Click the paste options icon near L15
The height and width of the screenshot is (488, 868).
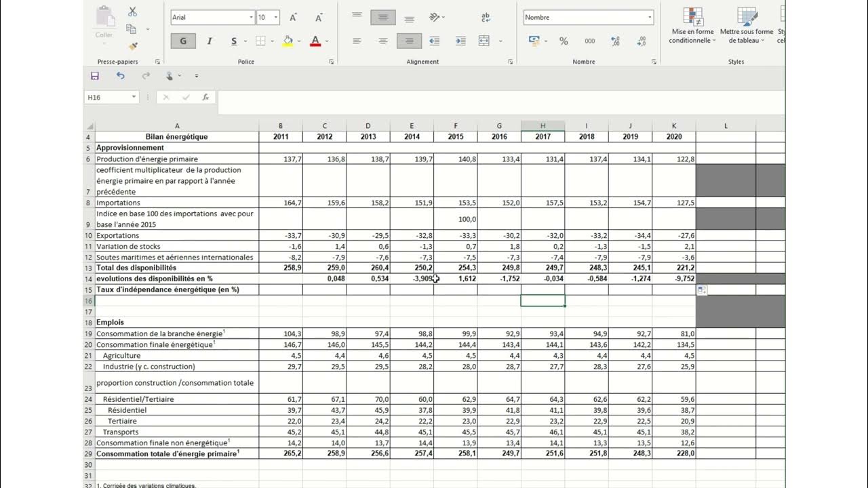(x=702, y=290)
